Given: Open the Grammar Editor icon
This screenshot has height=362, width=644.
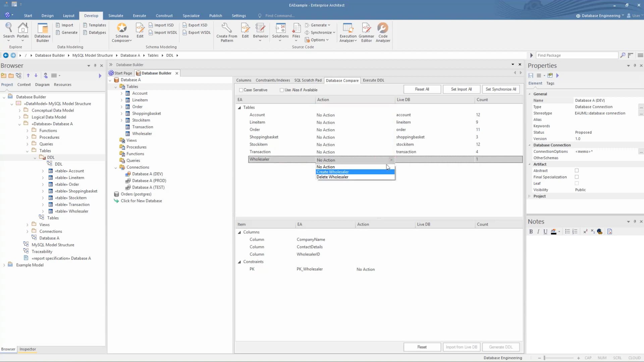Looking at the screenshot, I should pyautogui.click(x=366, y=33).
